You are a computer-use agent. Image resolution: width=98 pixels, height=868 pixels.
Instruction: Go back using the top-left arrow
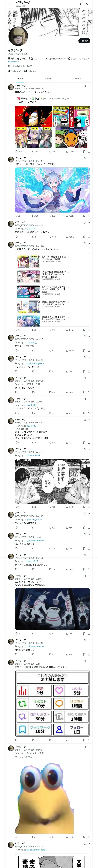tap(9, 4)
